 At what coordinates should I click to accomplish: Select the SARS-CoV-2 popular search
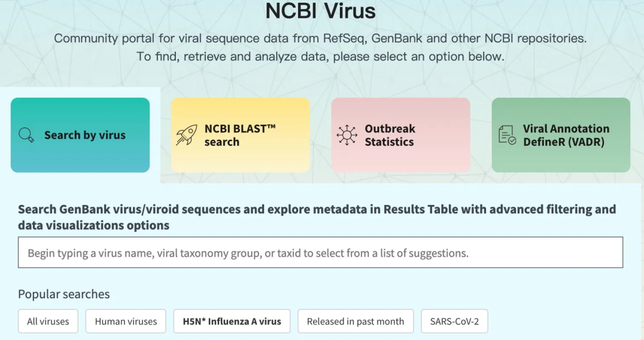tap(454, 321)
